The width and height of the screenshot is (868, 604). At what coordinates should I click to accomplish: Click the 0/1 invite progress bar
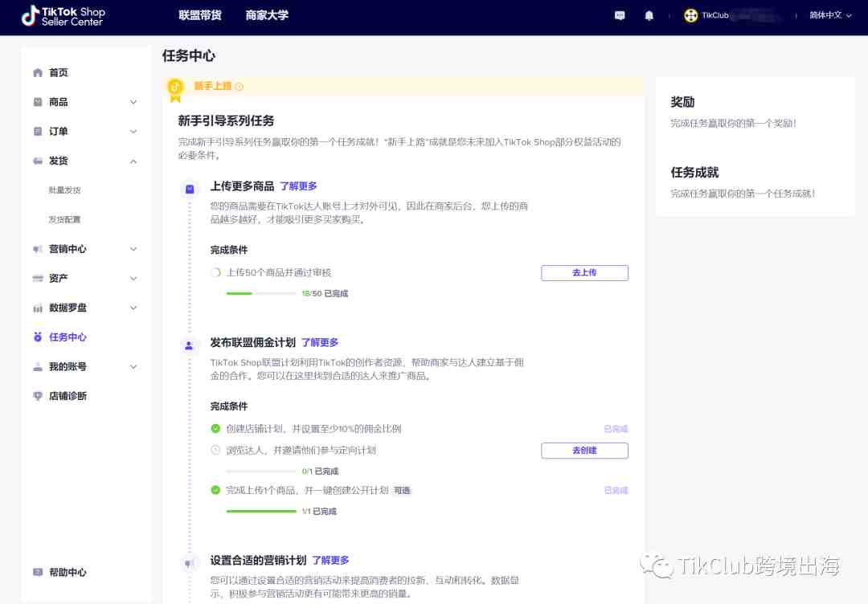[261, 471]
